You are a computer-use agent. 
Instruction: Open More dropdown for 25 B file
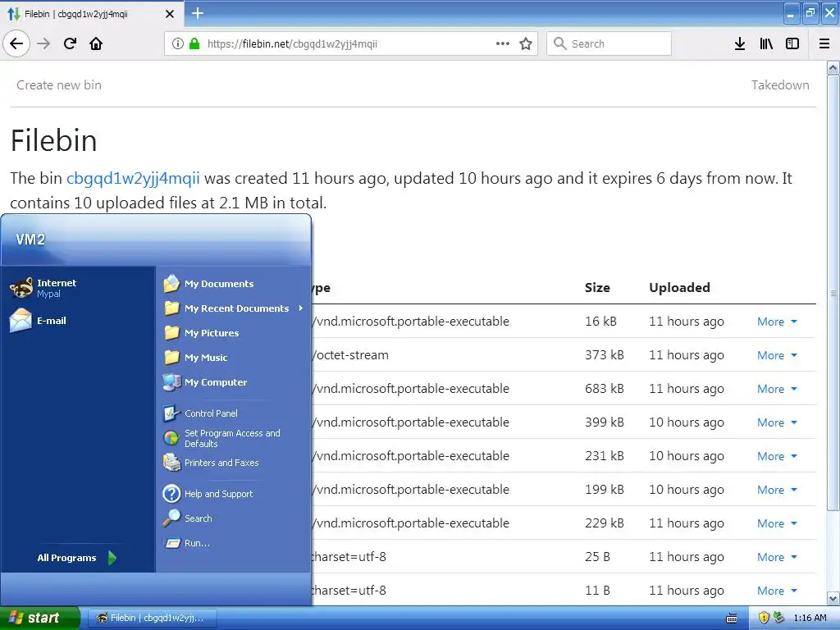pyautogui.click(x=777, y=557)
